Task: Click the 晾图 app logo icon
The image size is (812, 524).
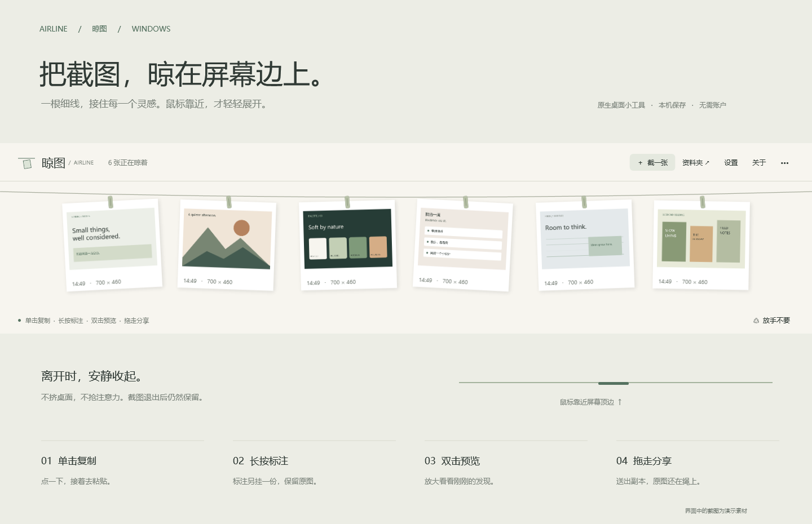Action: (x=27, y=163)
